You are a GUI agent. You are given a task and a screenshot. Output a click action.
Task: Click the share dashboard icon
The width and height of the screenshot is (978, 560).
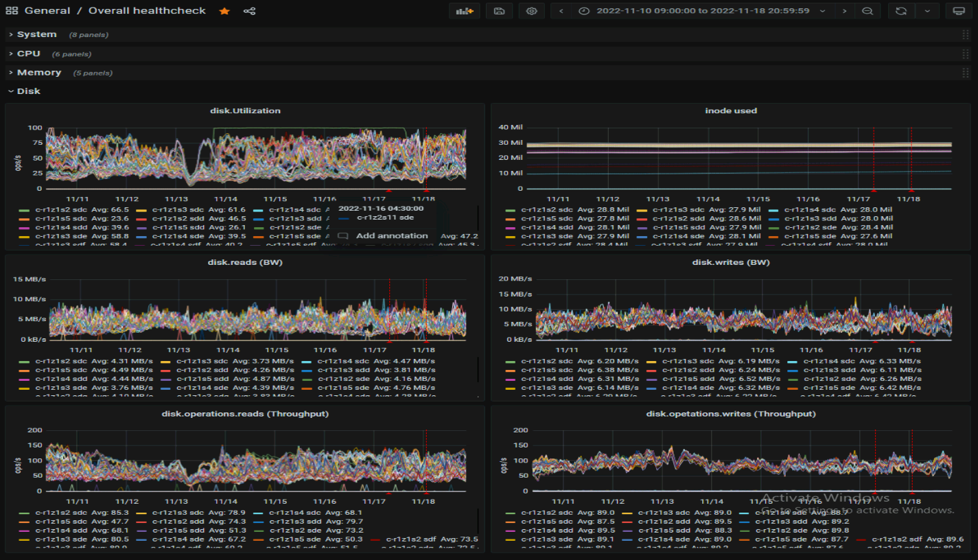coord(249,11)
